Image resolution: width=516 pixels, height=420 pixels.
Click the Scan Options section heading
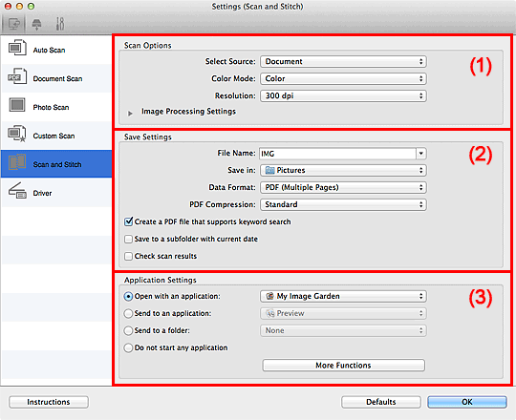point(148,46)
